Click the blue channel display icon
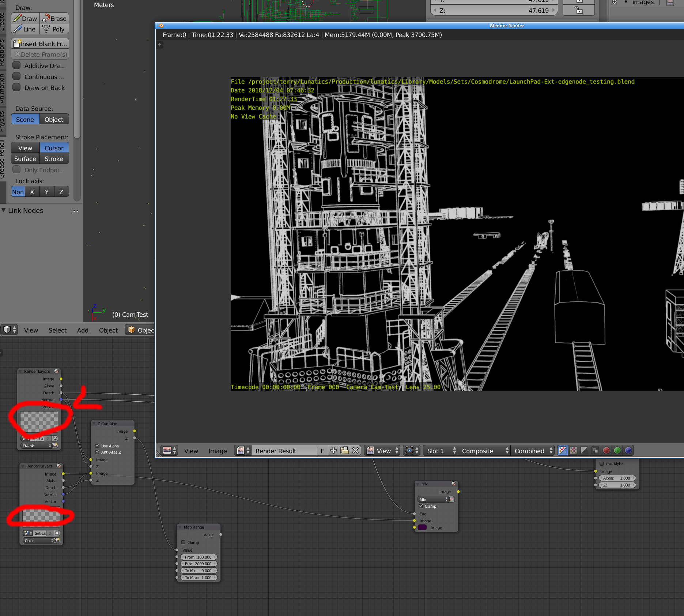The image size is (684, 616). 628,451
